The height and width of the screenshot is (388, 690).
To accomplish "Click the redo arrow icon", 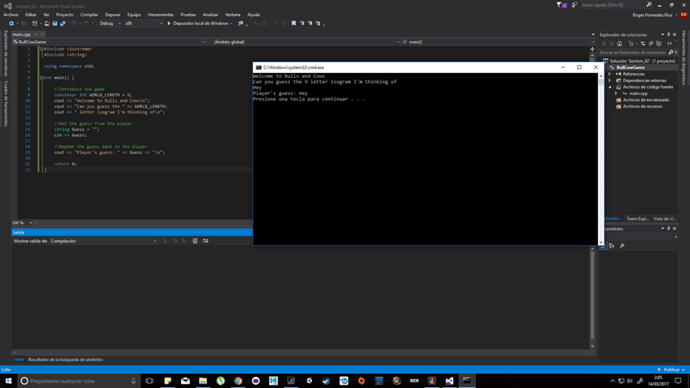I will click(x=86, y=23).
